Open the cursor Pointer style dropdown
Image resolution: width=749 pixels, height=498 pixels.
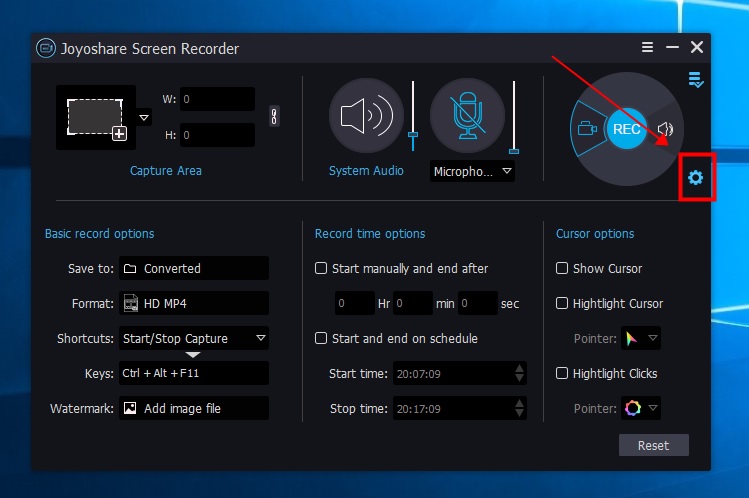click(x=653, y=338)
